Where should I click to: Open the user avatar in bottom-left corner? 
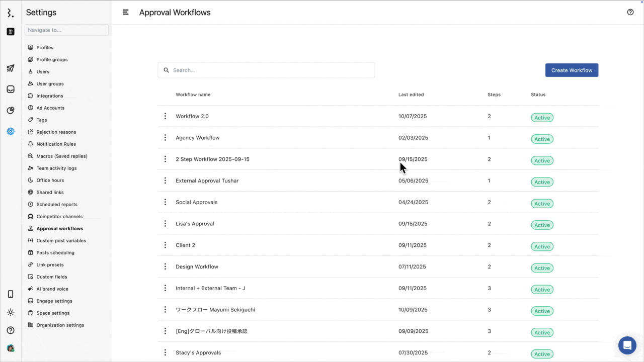pos(11,348)
